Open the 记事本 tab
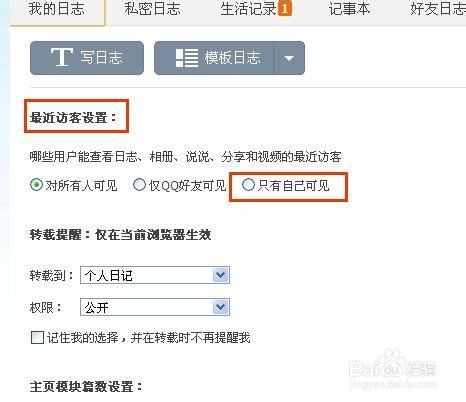The width and height of the screenshot is (466, 402). click(349, 9)
